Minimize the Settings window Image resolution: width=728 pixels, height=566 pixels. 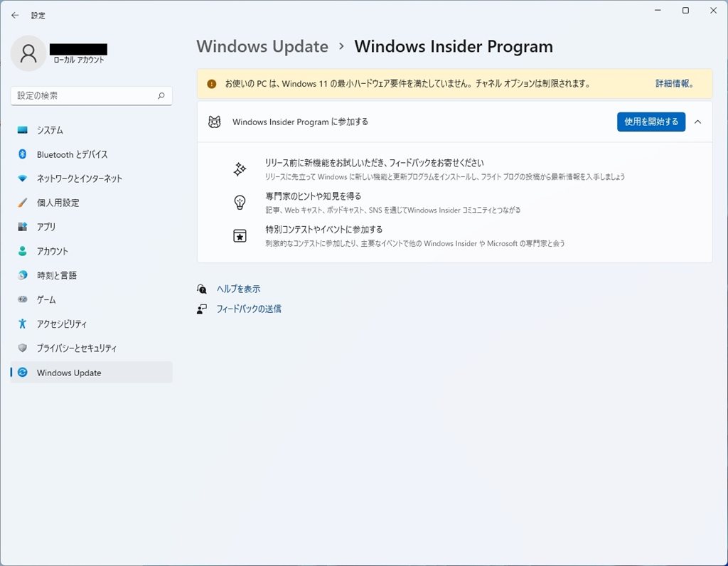point(658,10)
